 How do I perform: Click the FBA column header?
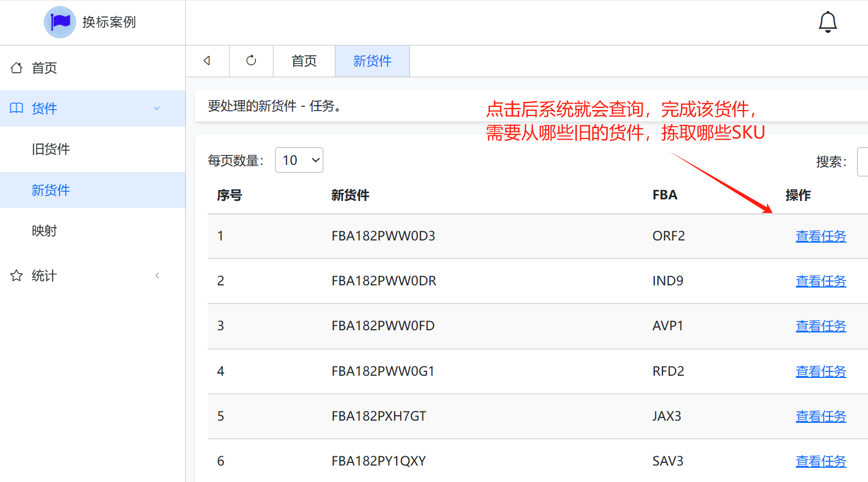coord(665,195)
